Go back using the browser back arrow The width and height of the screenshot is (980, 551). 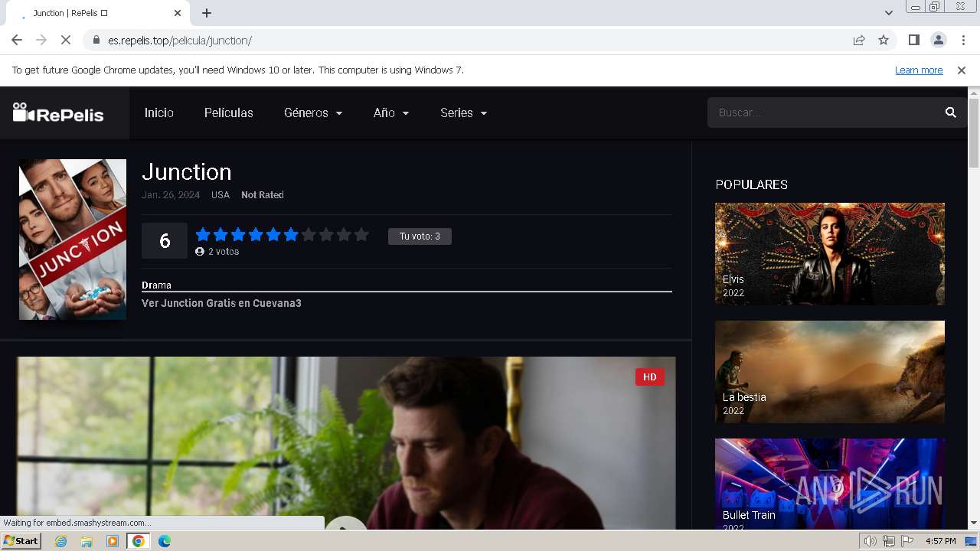pos(17,40)
